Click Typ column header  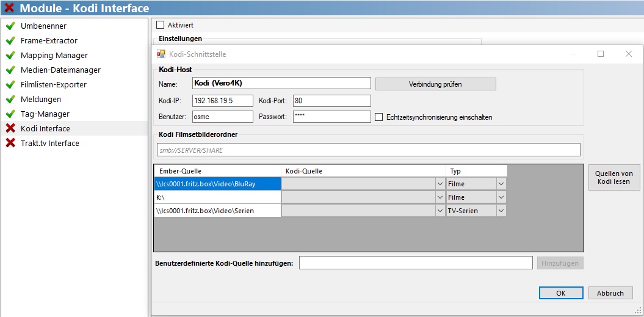(476, 171)
